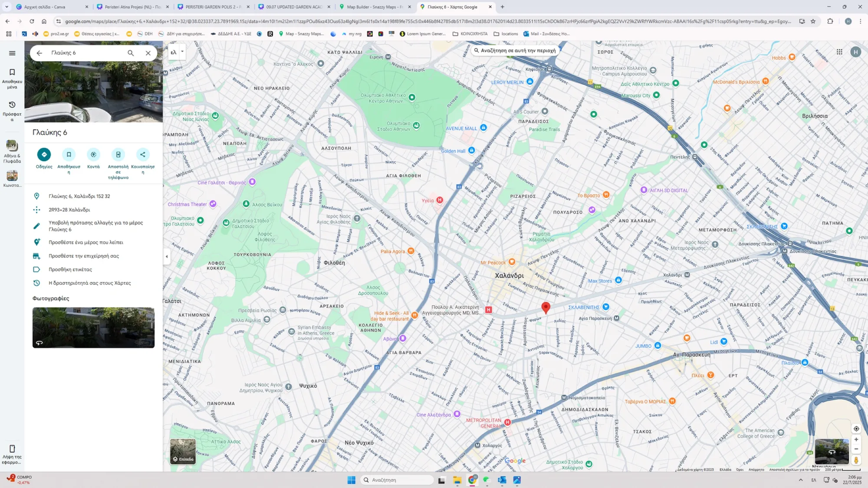Click the Nearby (Κοντά) icon
Image resolution: width=868 pixels, height=488 pixels.
coord(93,154)
